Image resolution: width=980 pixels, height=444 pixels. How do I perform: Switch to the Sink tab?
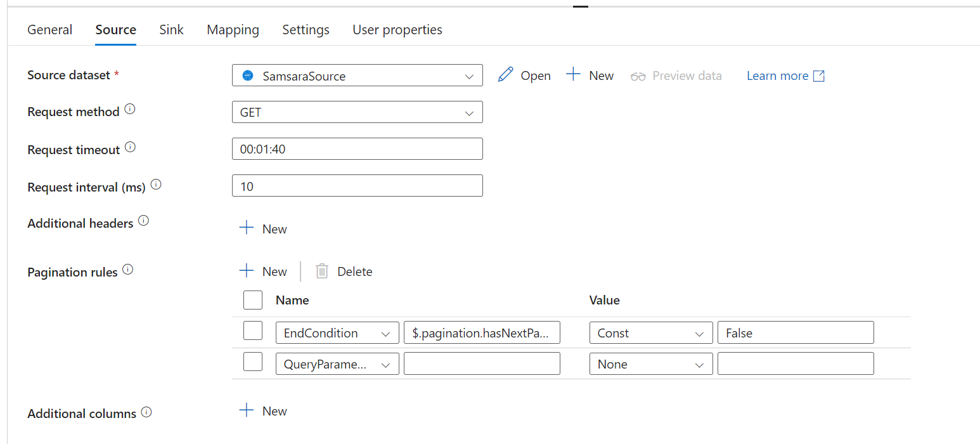point(171,30)
